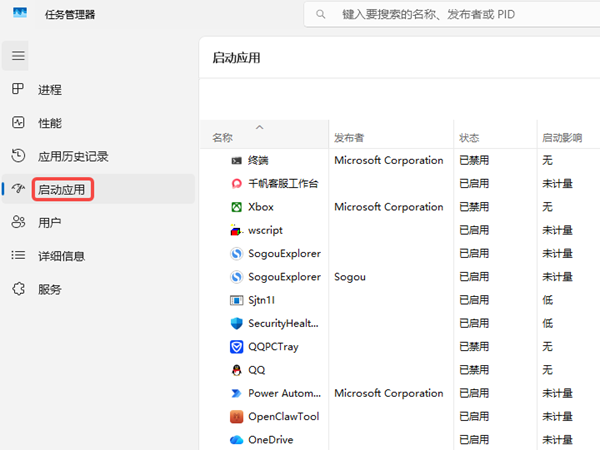Select the 千帆客服工作台 entry
600x450 pixels.
point(283,184)
